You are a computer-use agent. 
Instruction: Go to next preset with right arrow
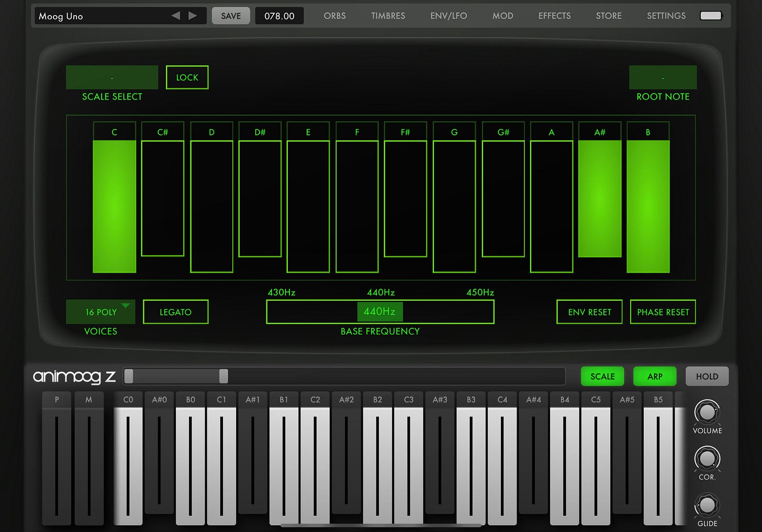coord(193,16)
